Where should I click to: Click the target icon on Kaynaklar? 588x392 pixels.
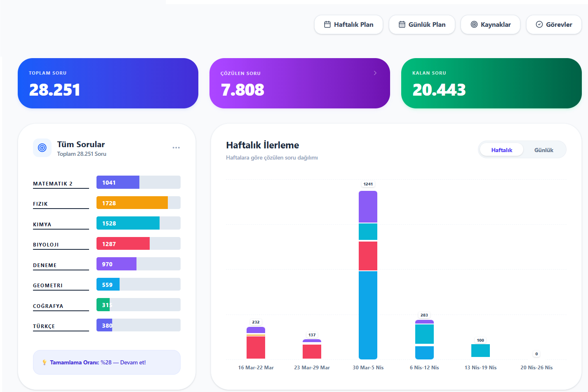[474, 25]
